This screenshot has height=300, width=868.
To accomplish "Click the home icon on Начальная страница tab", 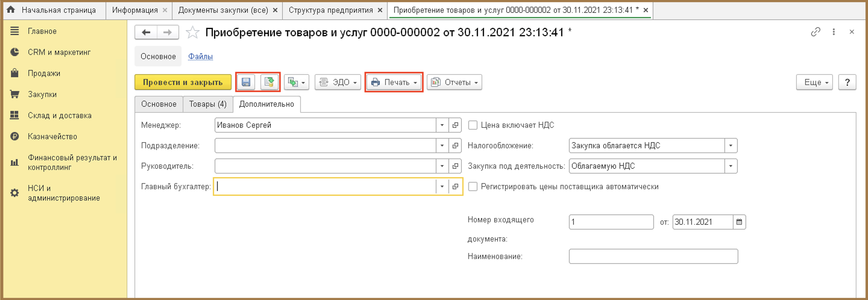I will tap(11, 10).
